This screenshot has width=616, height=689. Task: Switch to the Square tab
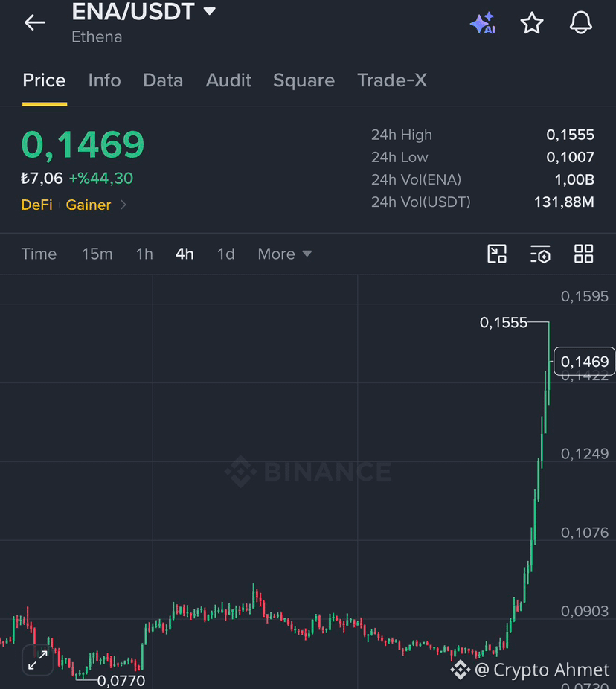click(304, 80)
